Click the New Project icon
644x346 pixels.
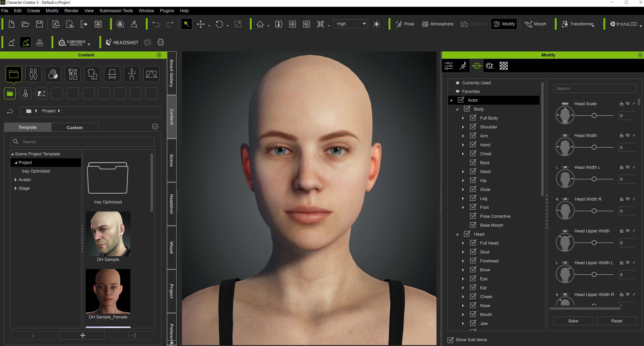pos(11,24)
